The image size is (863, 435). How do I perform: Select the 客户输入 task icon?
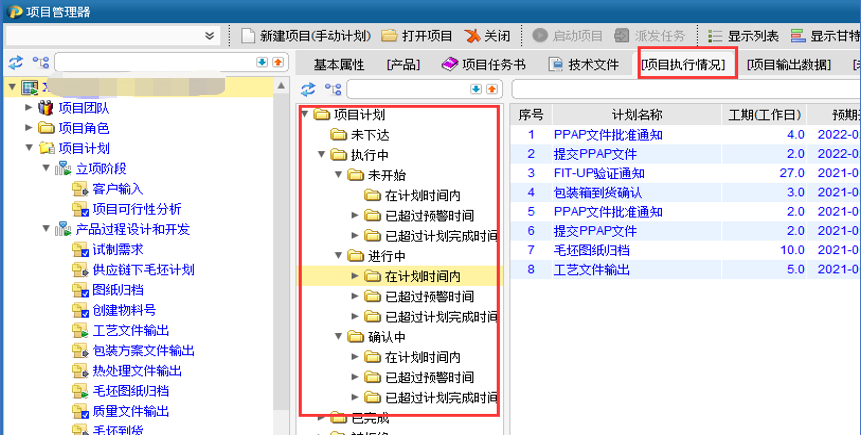tap(80, 189)
